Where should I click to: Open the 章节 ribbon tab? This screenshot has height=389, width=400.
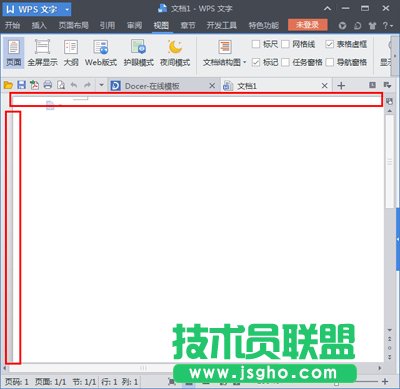tap(188, 25)
